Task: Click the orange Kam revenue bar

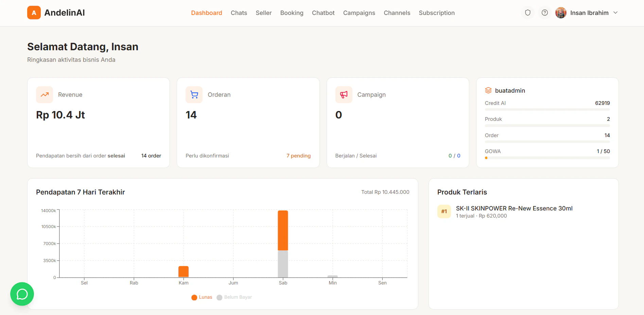Action: point(184,272)
